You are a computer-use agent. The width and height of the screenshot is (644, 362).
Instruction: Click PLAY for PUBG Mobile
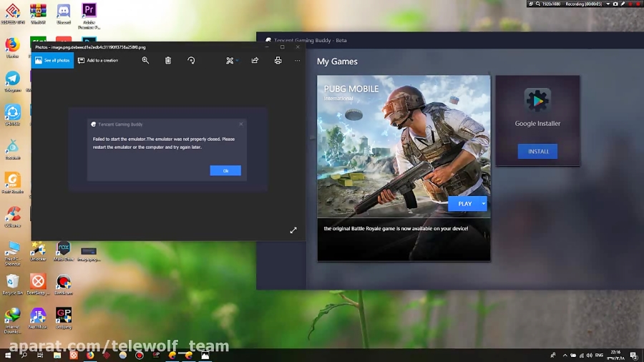pyautogui.click(x=464, y=204)
